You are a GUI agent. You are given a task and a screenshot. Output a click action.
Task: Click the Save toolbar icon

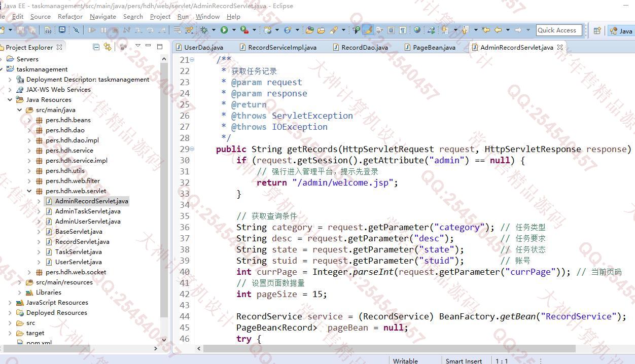pos(20,30)
